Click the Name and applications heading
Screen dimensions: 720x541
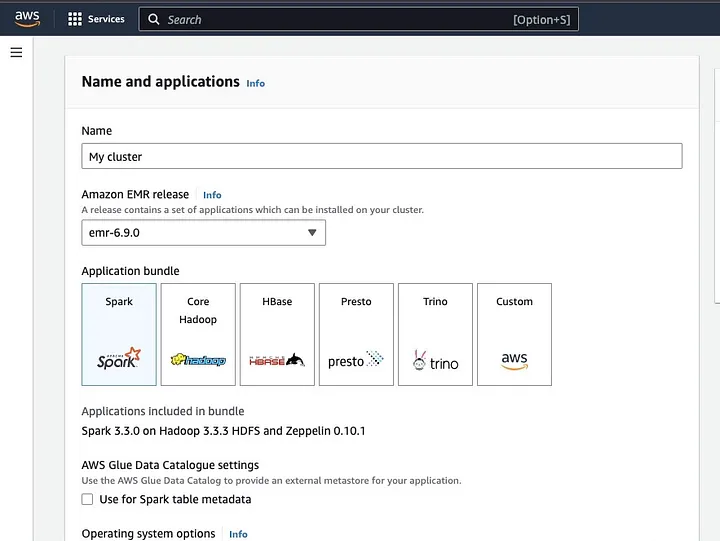[160, 82]
